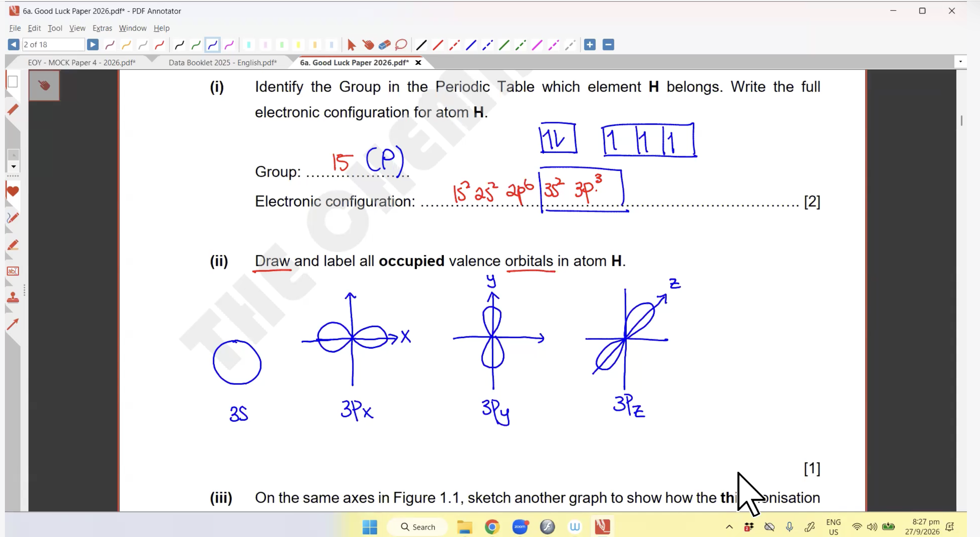
Task: Switch to Data Booklet 2025 tab
Action: click(x=223, y=63)
